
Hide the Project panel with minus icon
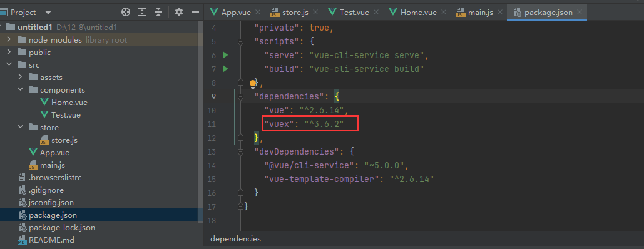195,12
